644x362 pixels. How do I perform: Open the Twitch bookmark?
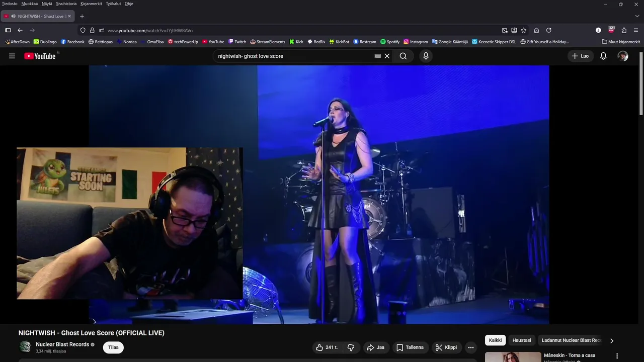[x=237, y=42]
